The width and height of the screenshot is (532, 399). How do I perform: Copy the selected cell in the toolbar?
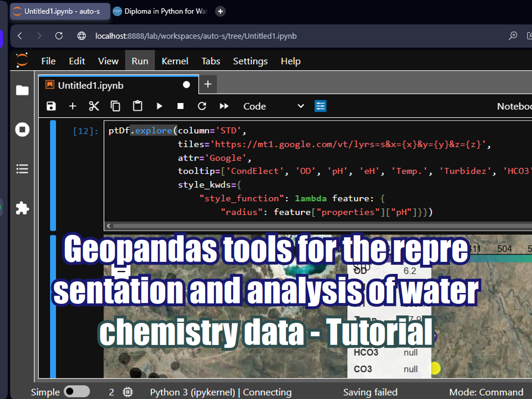(116, 106)
